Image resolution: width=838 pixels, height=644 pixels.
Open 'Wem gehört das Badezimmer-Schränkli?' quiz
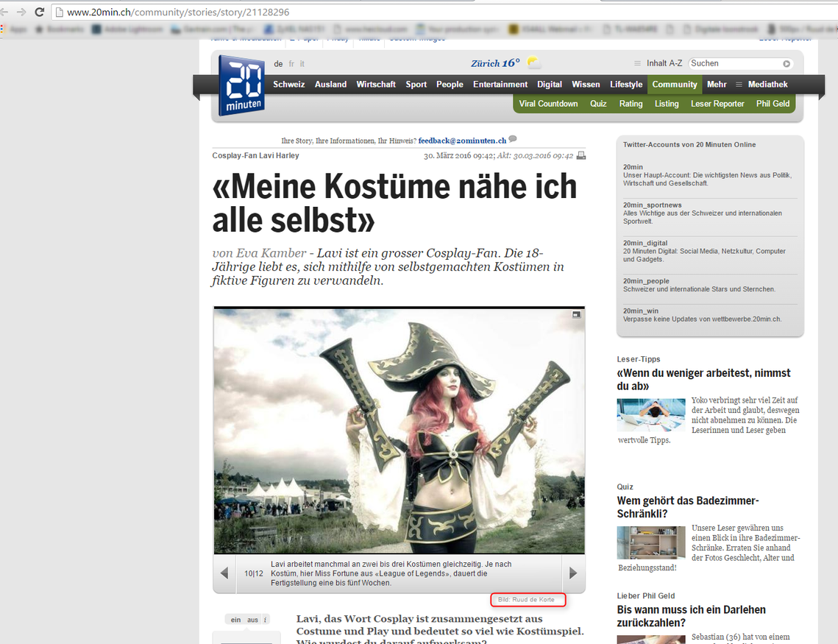[x=688, y=507]
